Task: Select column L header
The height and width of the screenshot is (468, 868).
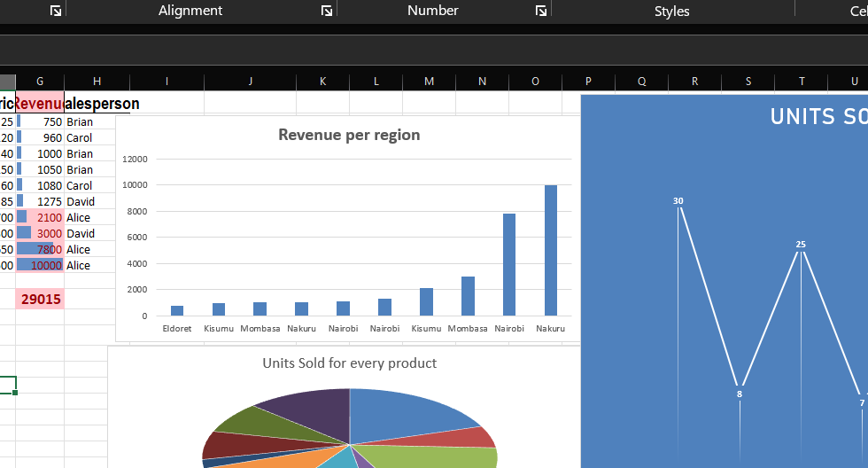Action: [x=376, y=82]
